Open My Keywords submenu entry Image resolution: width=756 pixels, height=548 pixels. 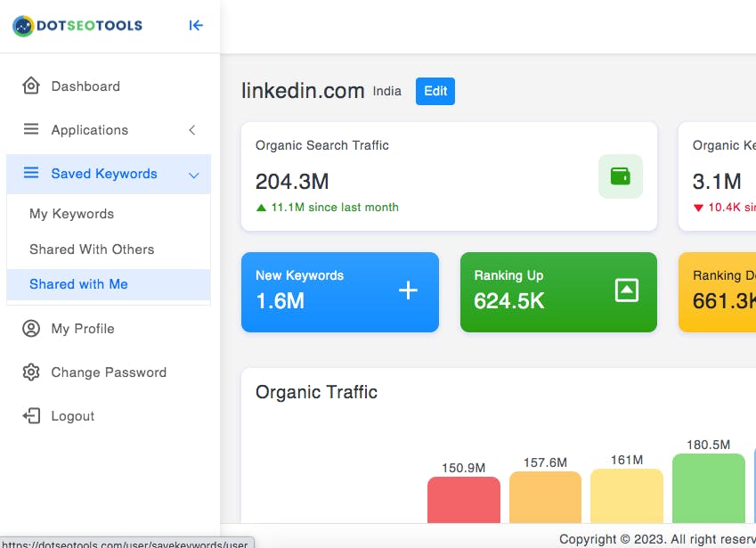tap(109, 214)
